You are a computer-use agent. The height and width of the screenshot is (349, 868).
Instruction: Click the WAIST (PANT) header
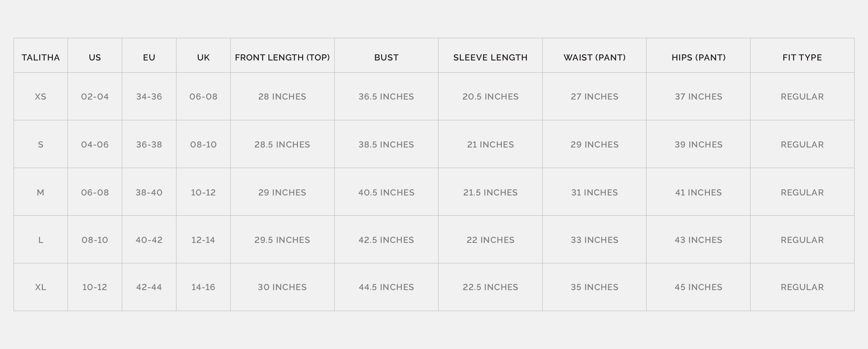point(594,58)
